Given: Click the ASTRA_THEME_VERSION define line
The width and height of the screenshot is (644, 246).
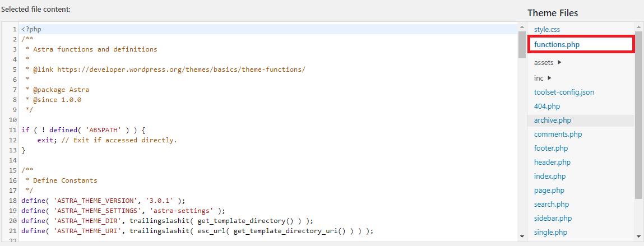Looking at the screenshot, I should coord(104,201).
